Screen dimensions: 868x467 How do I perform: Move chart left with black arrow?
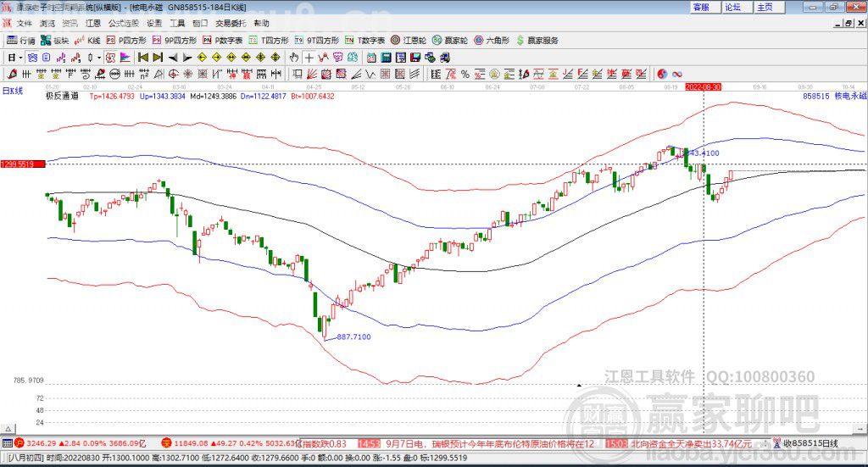coord(173,58)
